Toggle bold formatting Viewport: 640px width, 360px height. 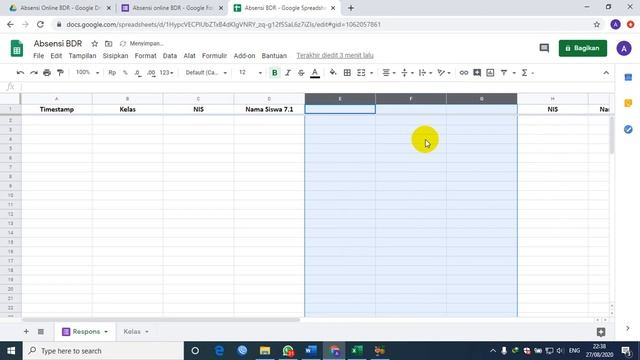tap(275, 73)
